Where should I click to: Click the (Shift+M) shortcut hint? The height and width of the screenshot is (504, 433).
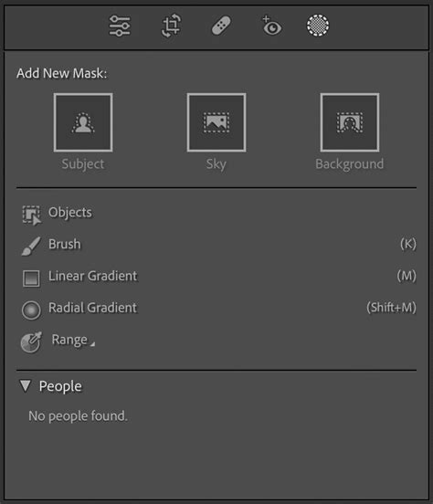tap(392, 308)
